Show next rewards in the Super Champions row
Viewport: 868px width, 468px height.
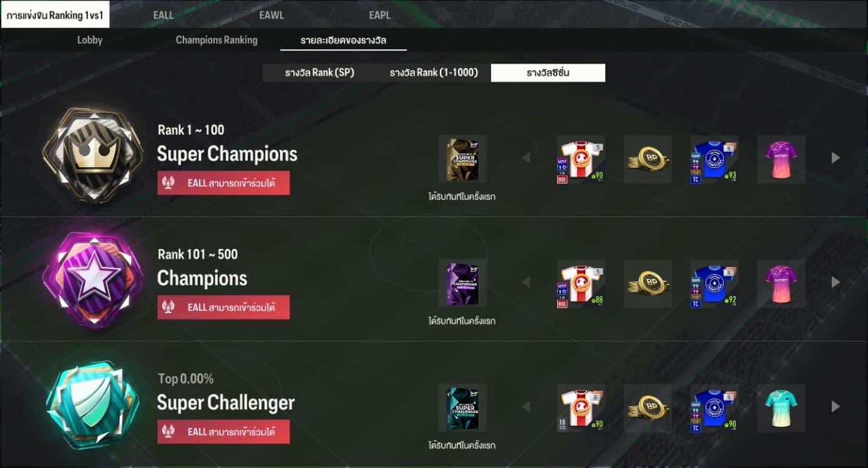pos(836,158)
